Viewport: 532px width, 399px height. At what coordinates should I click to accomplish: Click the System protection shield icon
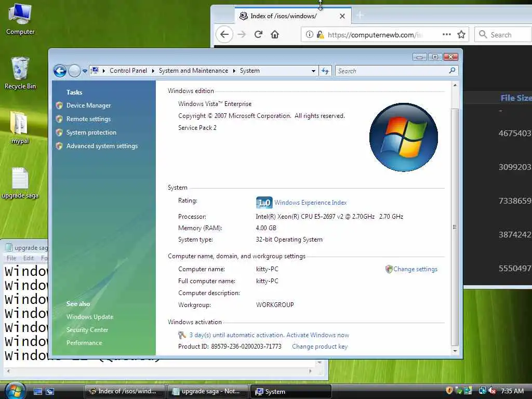click(x=59, y=132)
